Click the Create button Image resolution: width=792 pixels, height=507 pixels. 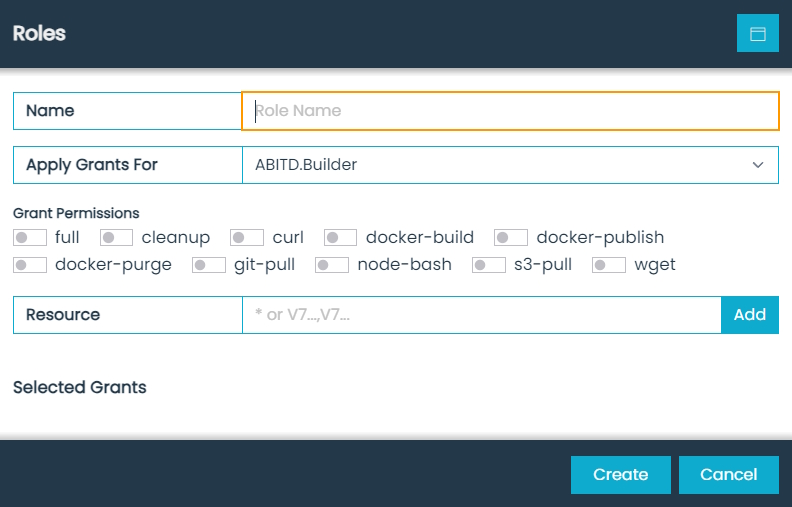click(x=620, y=475)
